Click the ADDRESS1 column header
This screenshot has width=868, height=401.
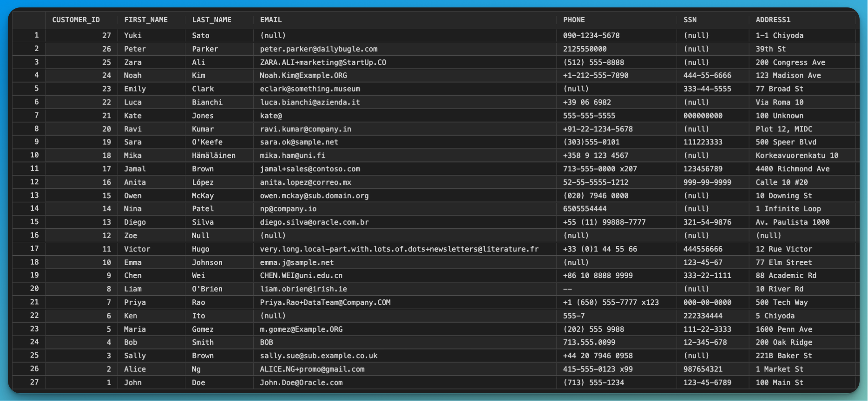tap(773, 20)
